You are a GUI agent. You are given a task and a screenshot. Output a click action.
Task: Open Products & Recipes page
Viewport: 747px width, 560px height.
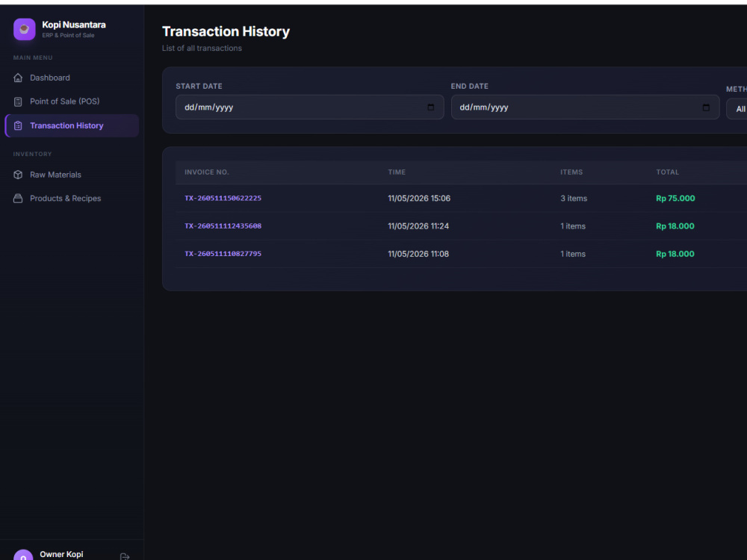pos(72,199)
